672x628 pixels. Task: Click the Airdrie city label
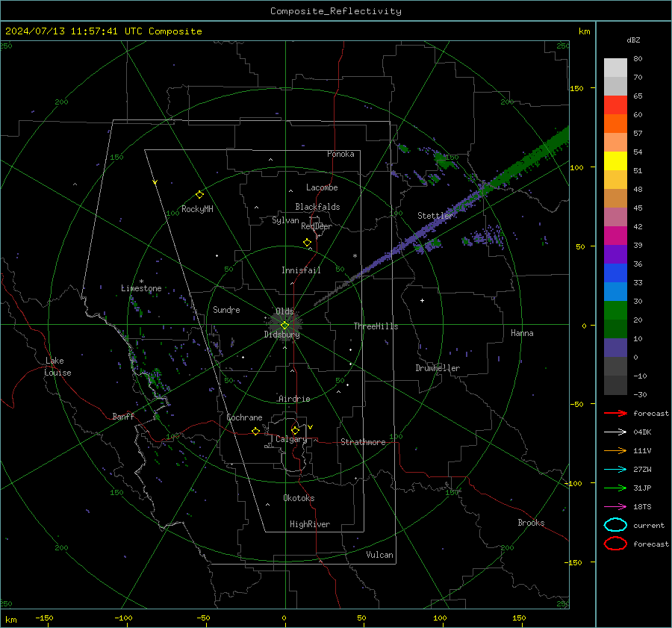coord(294,399)
